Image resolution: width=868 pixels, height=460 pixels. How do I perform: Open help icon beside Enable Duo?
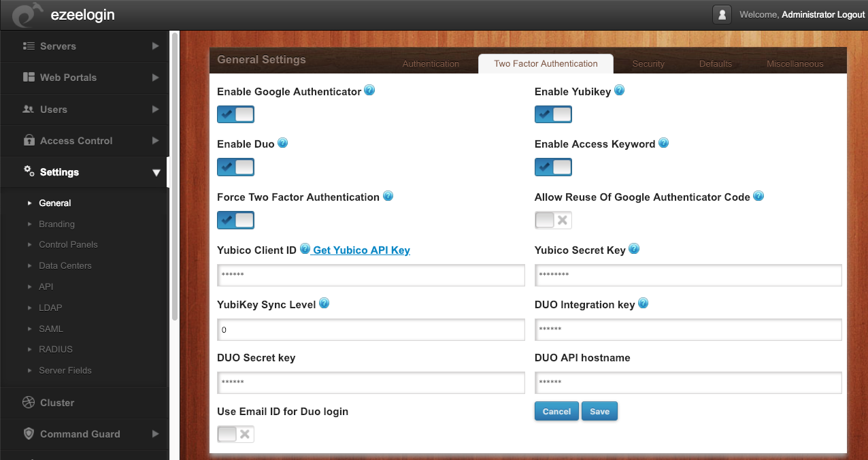tap(282, 143)
